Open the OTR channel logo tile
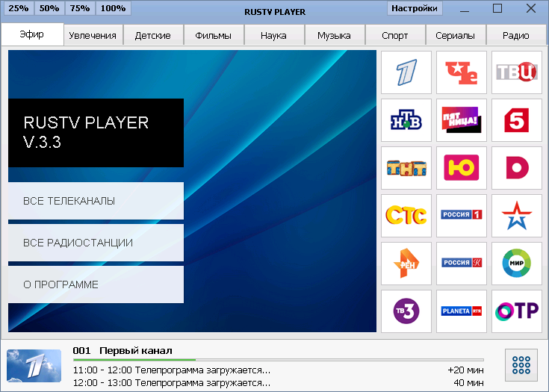The image size is (549, 392). point(517,311)
